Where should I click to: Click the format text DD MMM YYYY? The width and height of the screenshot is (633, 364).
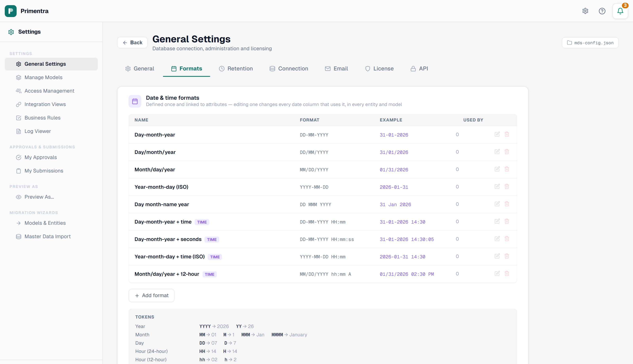coord(315,205)
